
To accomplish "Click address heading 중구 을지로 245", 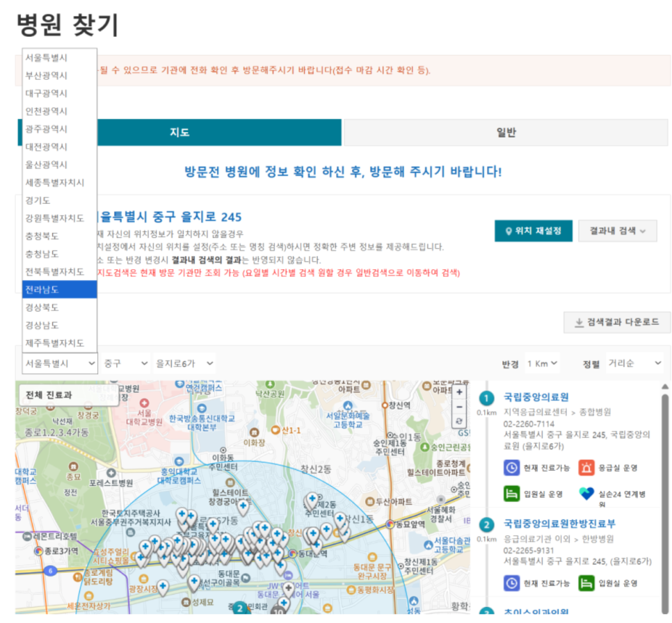I will coord(197,217).
